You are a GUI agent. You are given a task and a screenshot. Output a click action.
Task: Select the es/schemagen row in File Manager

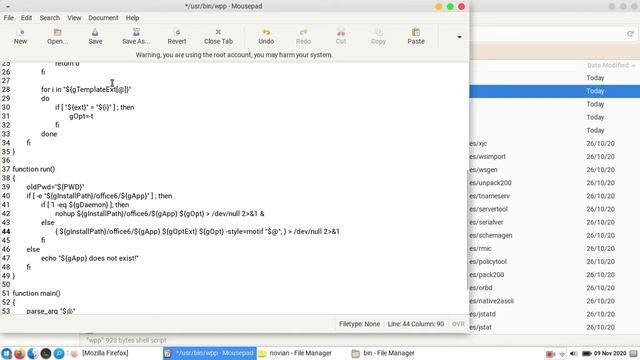point(555,236)
